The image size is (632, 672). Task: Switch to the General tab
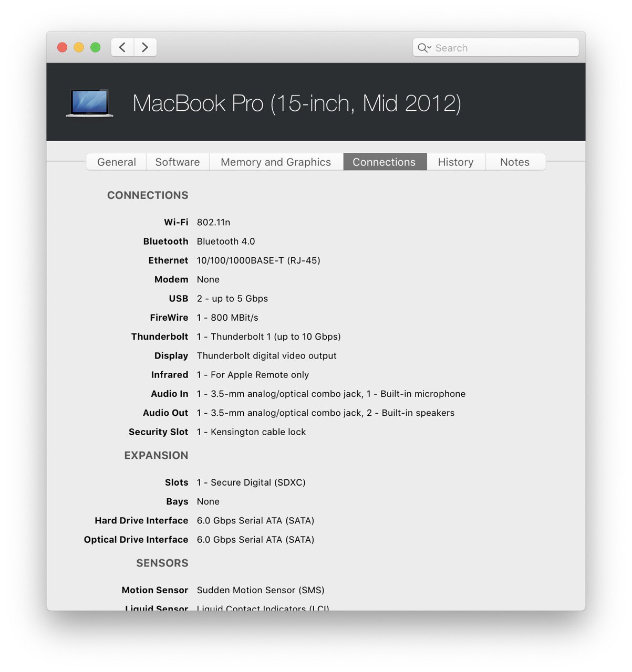(117, 162)
